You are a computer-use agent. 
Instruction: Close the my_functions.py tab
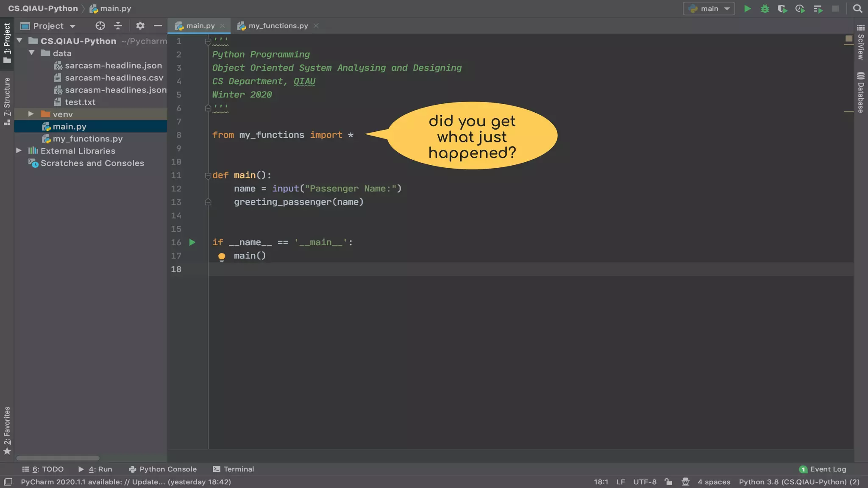tap(316, 26)
